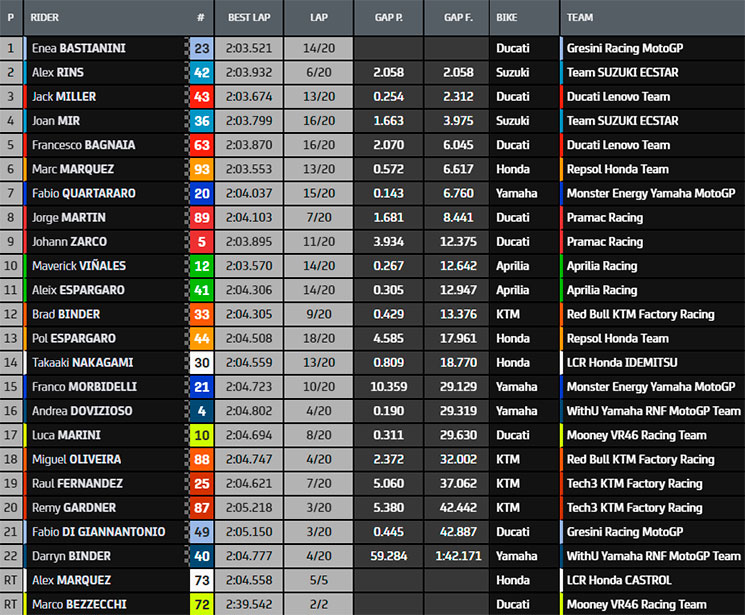This screenshot has width=745, height=615.
Task: Select rider name Alex MARQUEZ
Action: coord(71,580)
